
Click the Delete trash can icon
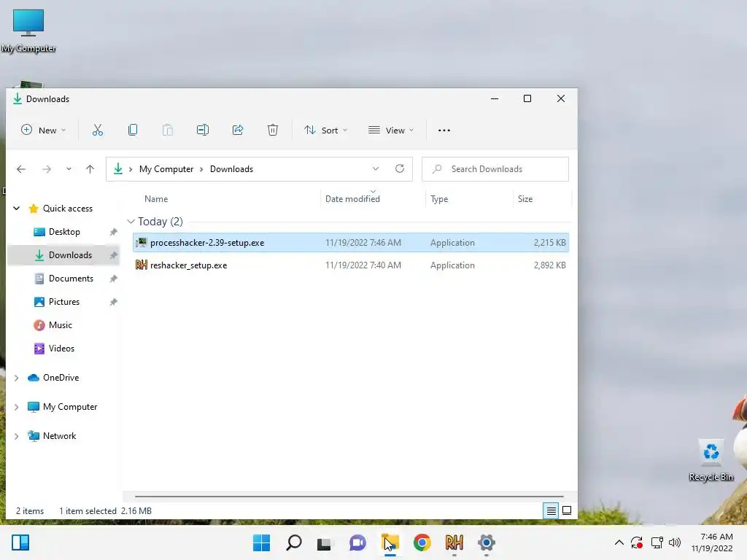pyautogui.click(x=273, y=130)
